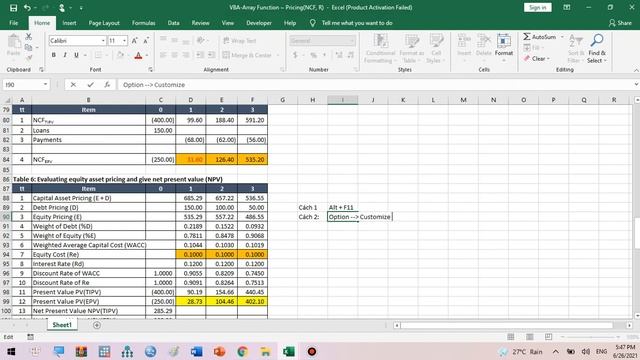Customize Quick Access Toolbar dropdown
Image resolution: width=640 pixels, height=360 pixels.
coord(81,8)
